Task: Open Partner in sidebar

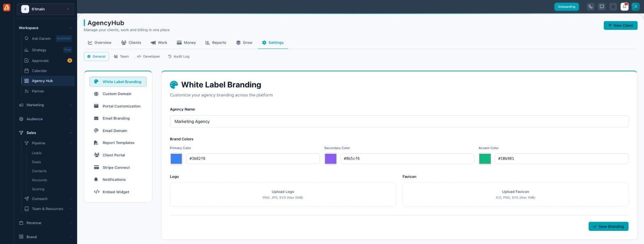Action: coord(48,91)
